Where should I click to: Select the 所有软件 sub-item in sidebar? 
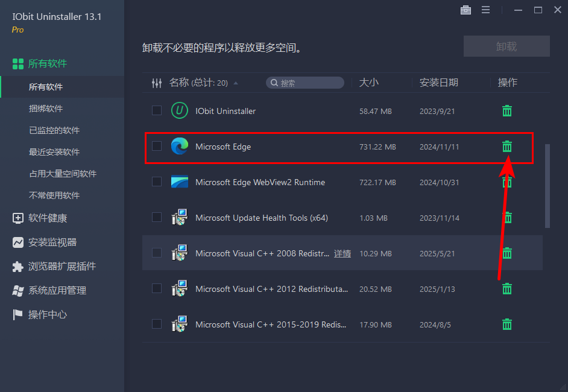pos(62,87)
